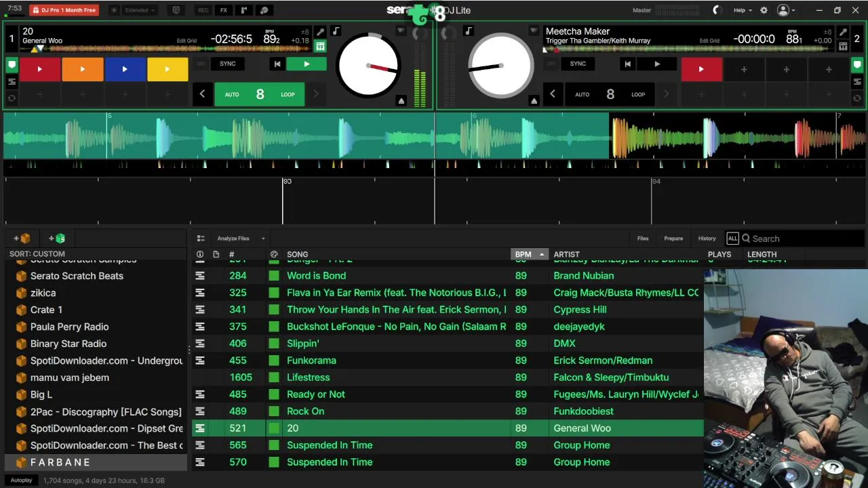Screen dimensions: 868x488
Task: Click Analyze Files button
Action: pos(233,239)
